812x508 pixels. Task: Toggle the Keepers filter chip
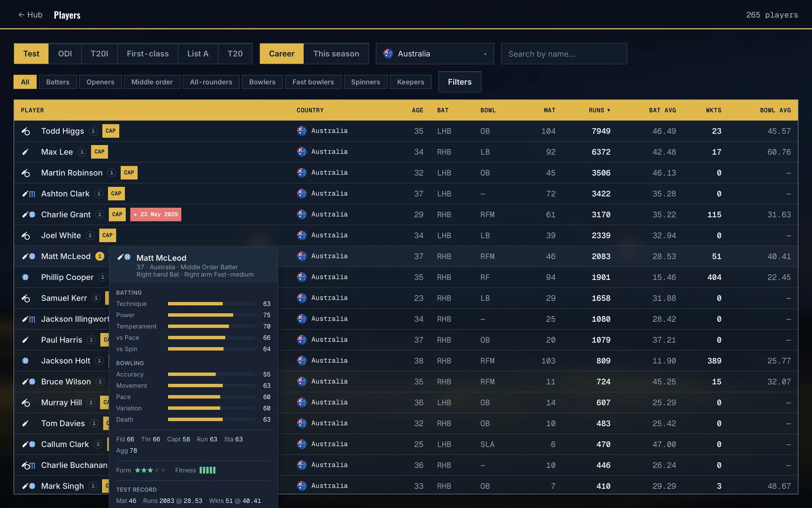click(411, 82)
